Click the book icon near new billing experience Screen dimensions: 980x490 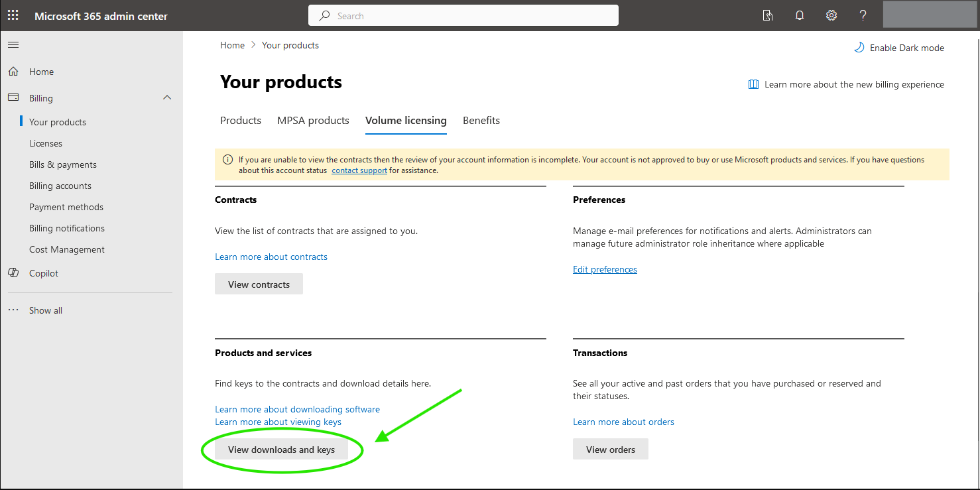pos(753,84)
